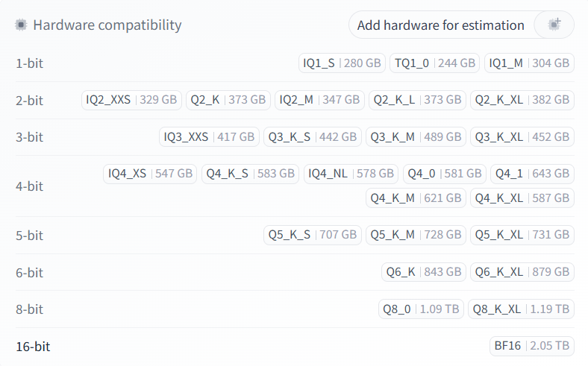
Task: Open Q8_0 1.09 TB quantization
Action: pyautogui.click(x=421, y=309)
